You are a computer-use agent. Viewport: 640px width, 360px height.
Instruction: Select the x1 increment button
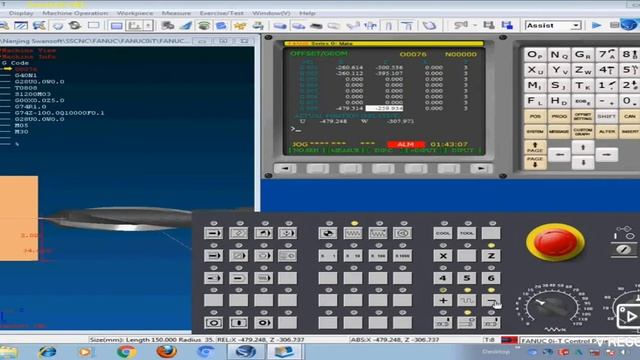[x=328, y=256]
